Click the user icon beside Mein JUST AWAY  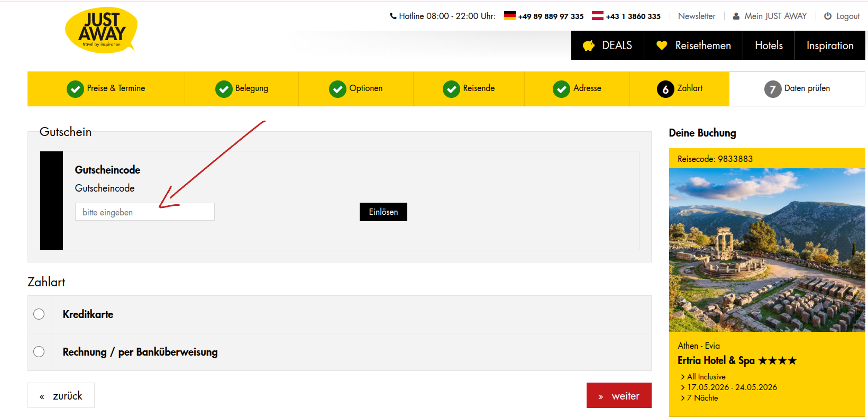pos(736,16)
